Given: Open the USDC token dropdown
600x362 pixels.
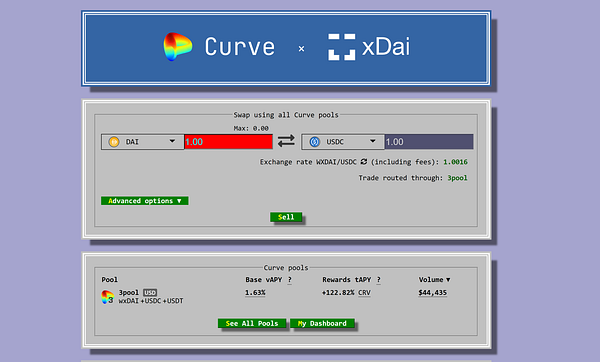Looking at the screenshot, I should click(x=343, y=142).
